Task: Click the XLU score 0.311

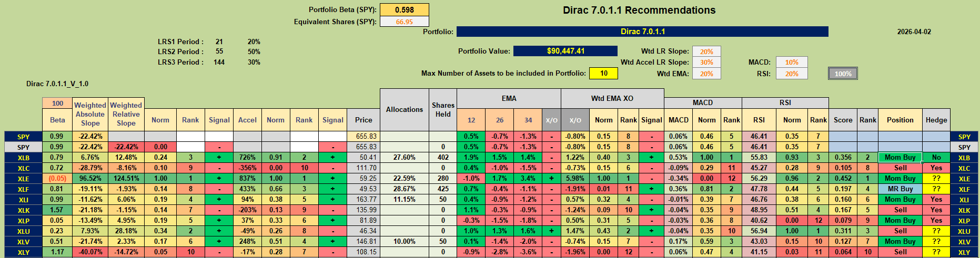Action: click(843, 231)
